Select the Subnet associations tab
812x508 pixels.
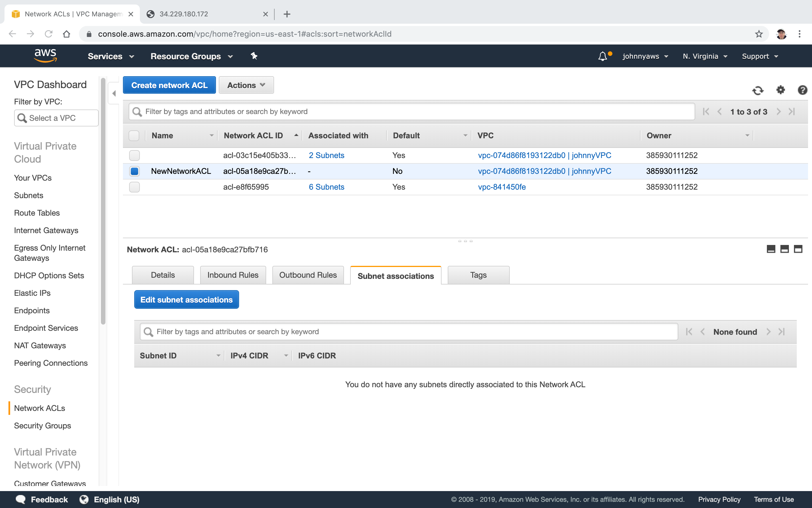click(x=396, y=276)
